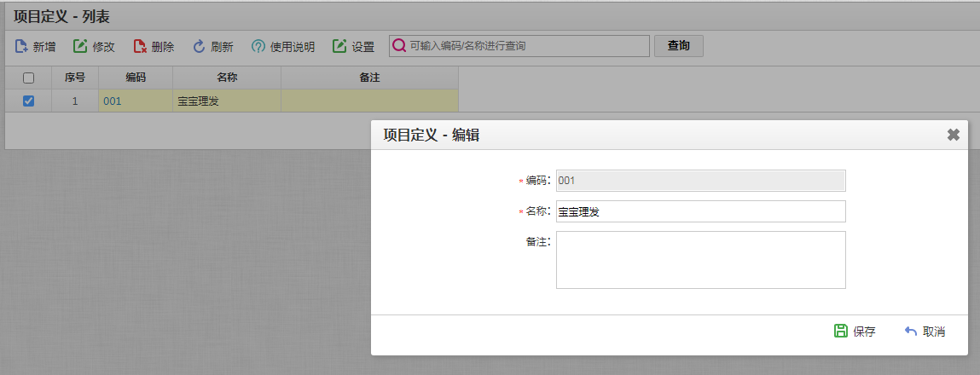
Task: Click the 保存 text in dialog footer
Action: (864, 332)
